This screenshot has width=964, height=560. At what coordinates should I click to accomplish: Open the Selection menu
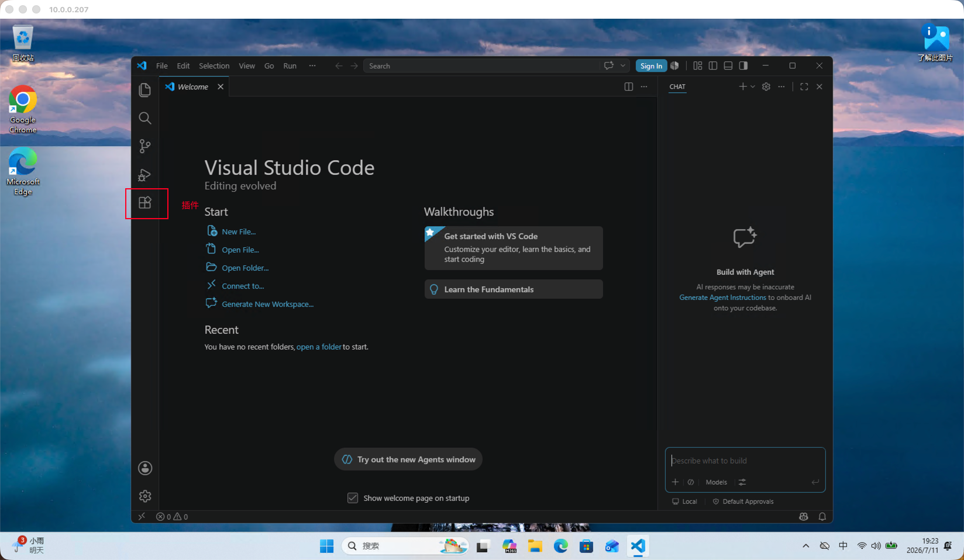pos(214,66)
